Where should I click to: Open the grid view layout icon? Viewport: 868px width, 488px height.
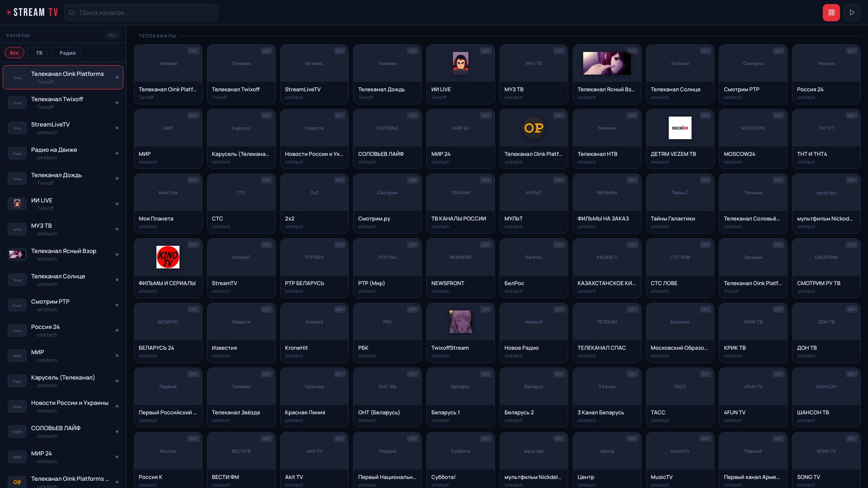[831, 12]
